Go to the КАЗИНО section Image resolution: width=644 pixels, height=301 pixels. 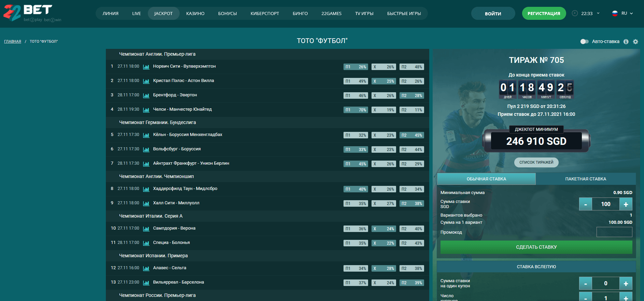pyautogui.click(x=195, y=14)
